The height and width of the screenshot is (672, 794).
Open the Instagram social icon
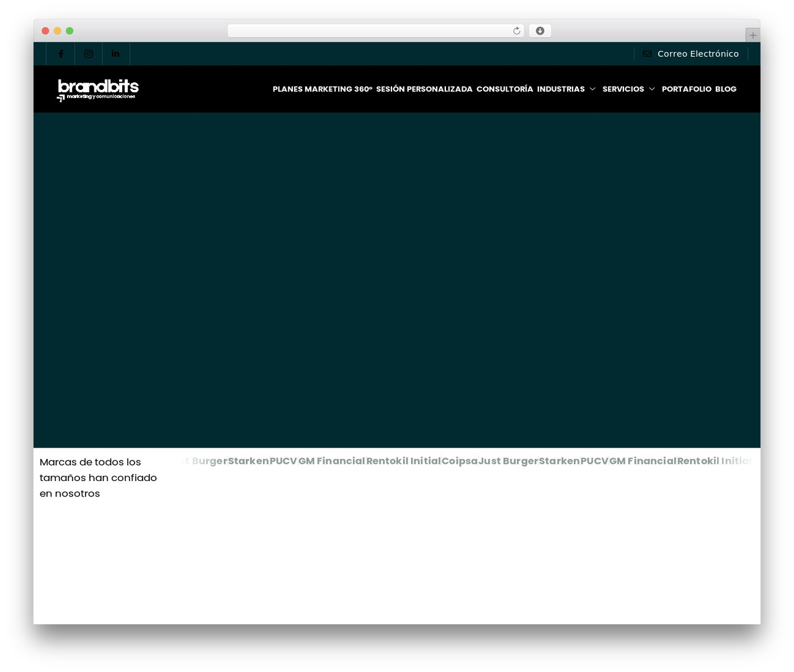pos(89,54)
